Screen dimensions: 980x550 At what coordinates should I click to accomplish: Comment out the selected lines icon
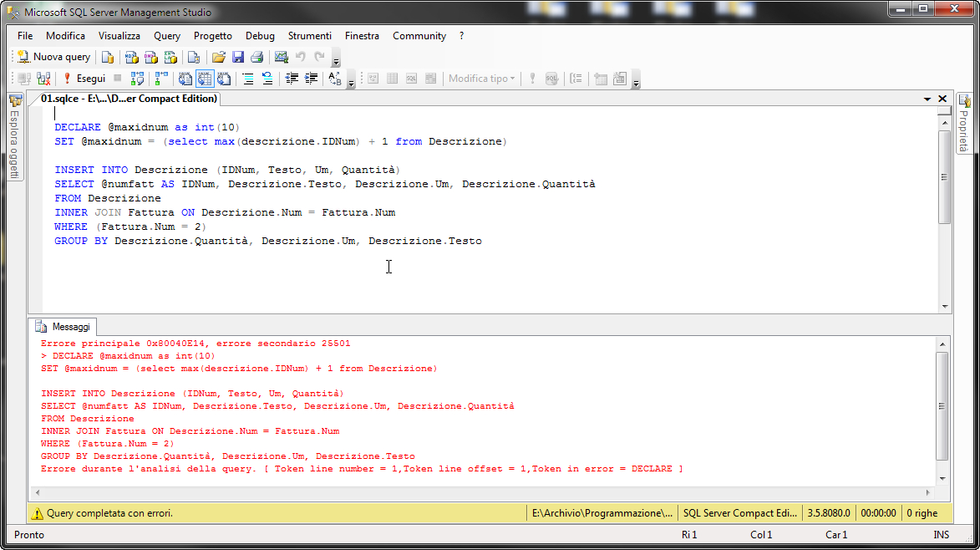tap(248, 79)
